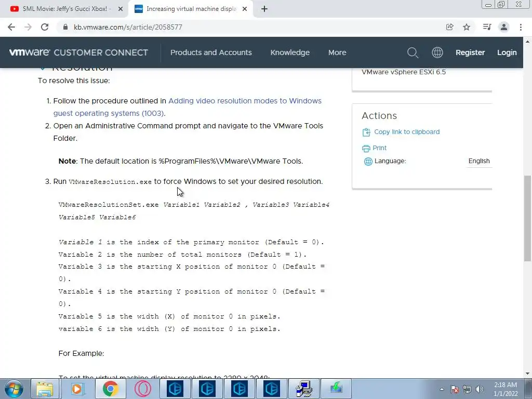
Task: Click the VMwareResolutionSet.exe command line text
Action: (x=194, y=211)
